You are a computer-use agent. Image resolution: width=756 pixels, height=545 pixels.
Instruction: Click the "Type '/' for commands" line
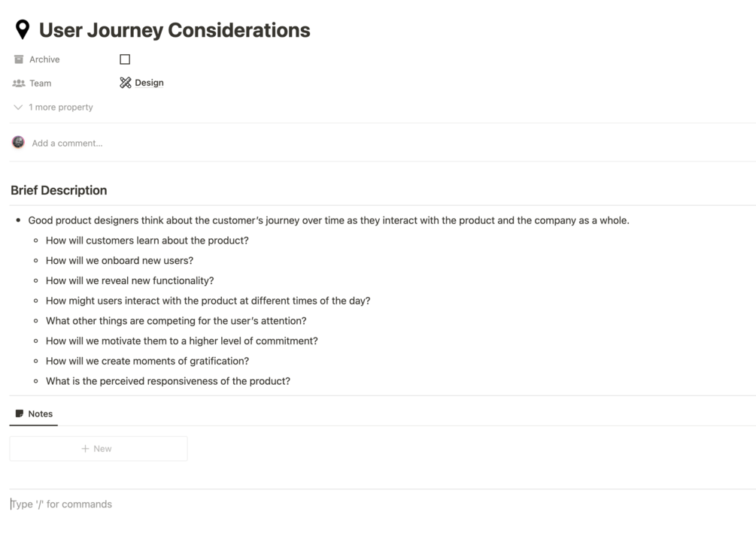(62, 504)
